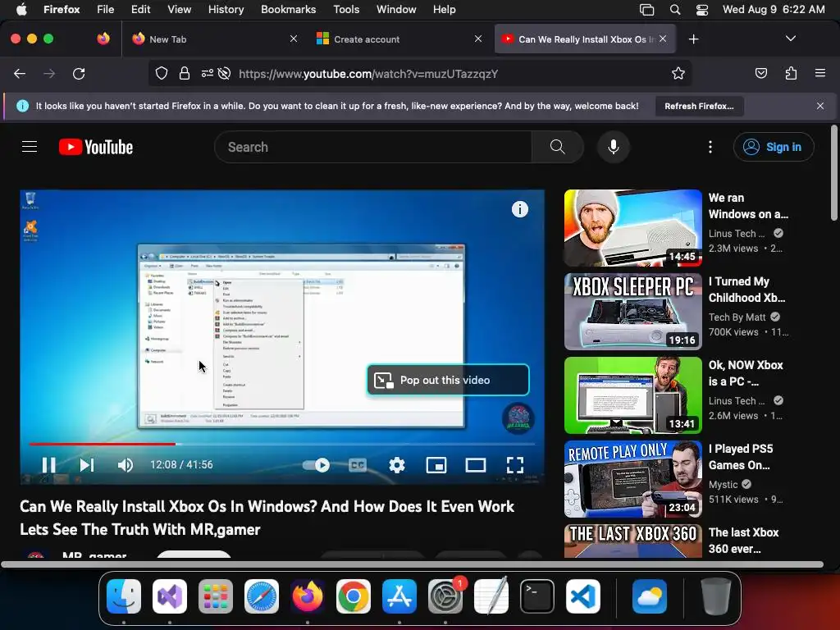This screenshot has height=630, width=840.
Task: Open Spotlight search in menu bar
Action: click(675, 9)
